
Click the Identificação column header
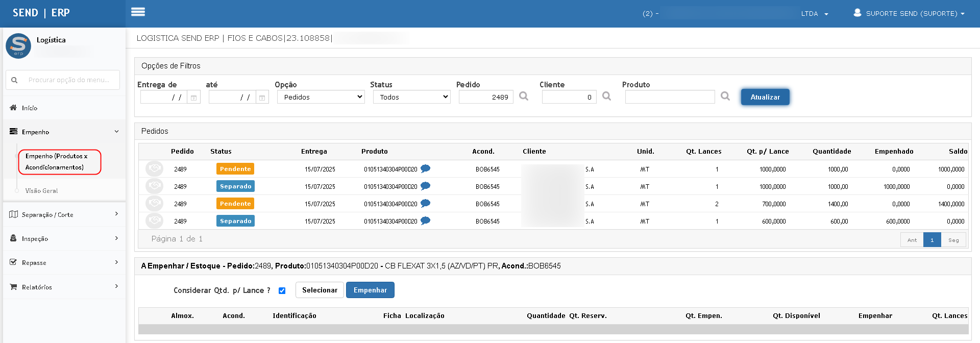[x=295, y=316]
